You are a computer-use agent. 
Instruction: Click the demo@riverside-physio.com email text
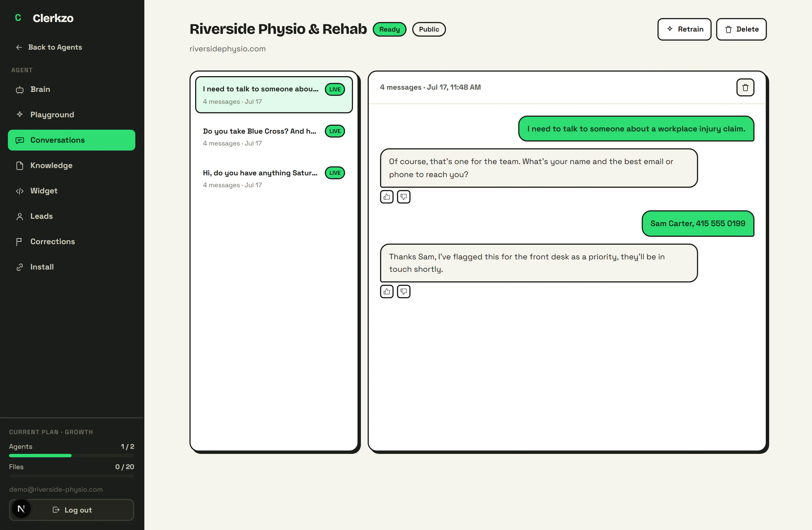click(x=56, y=489)
